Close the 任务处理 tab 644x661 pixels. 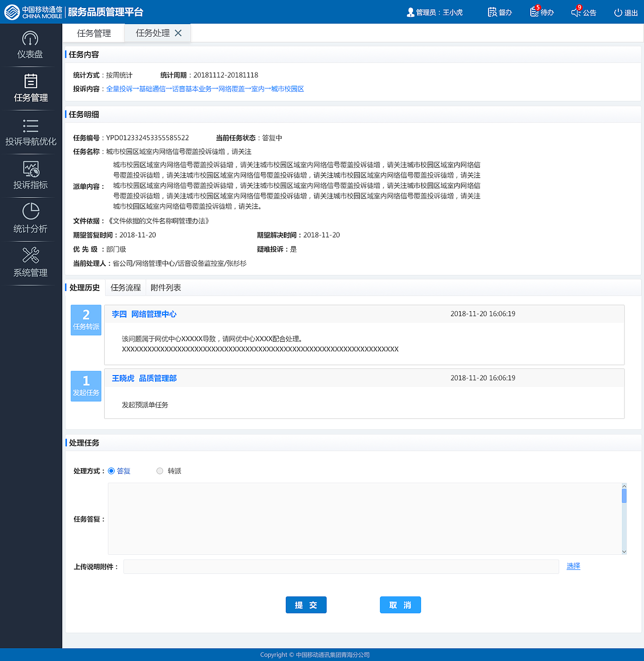[x=178, y=33]
